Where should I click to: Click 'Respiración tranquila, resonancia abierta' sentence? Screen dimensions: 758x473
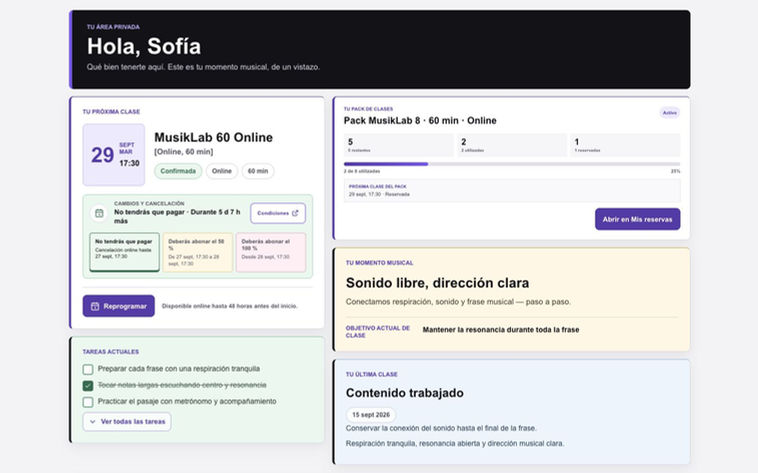[x=454, y=443]
